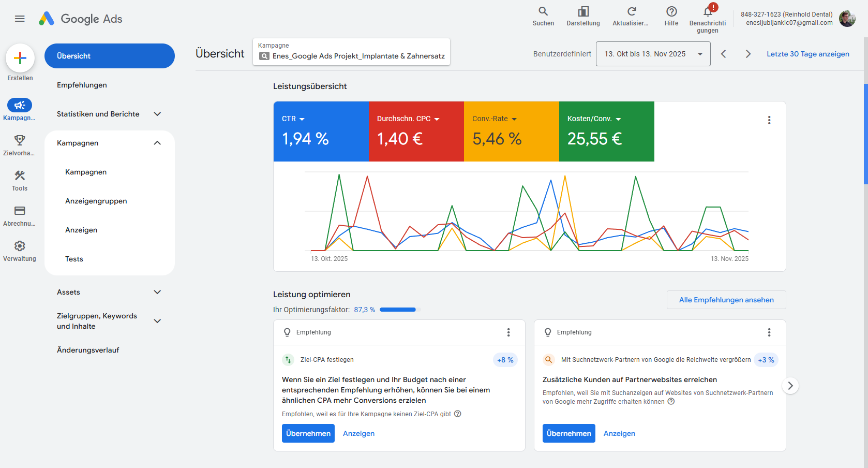Click Alle Empfehlungen ansehen

pos(726,300)
